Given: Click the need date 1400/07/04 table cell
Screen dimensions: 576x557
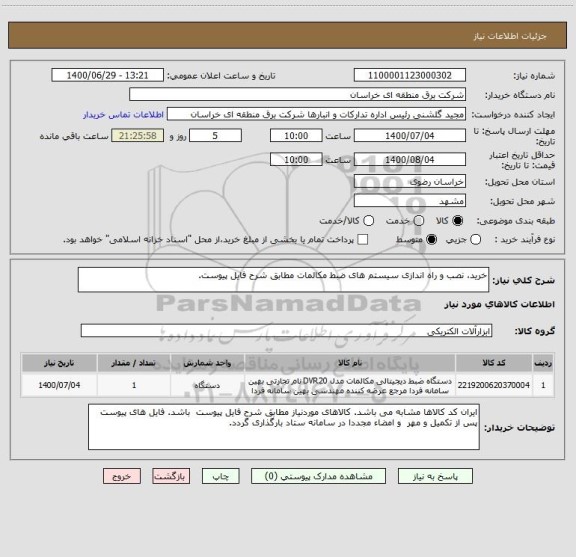Looking at the screenshot, I should 59,385.
